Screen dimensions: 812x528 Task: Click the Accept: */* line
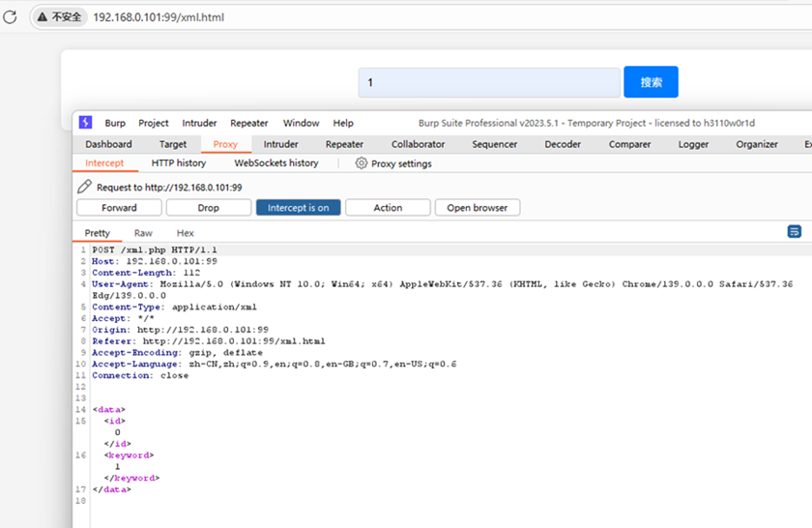coord(124,318)
